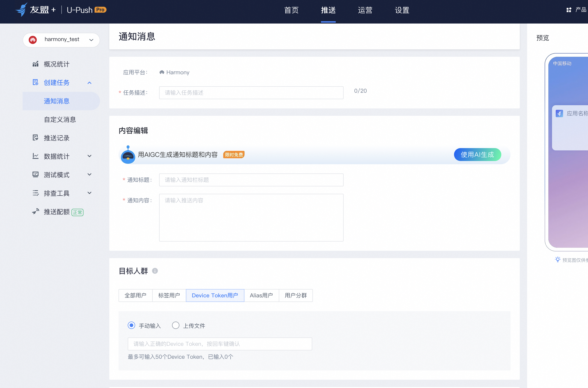Click the Umeng bird logo
The width and height of the screenshot is (588, 388).
21,10
